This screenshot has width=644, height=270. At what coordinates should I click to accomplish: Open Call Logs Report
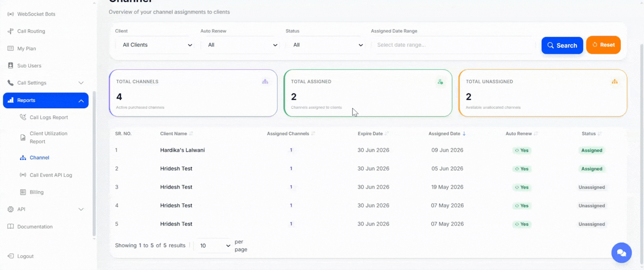pos(49,118)
